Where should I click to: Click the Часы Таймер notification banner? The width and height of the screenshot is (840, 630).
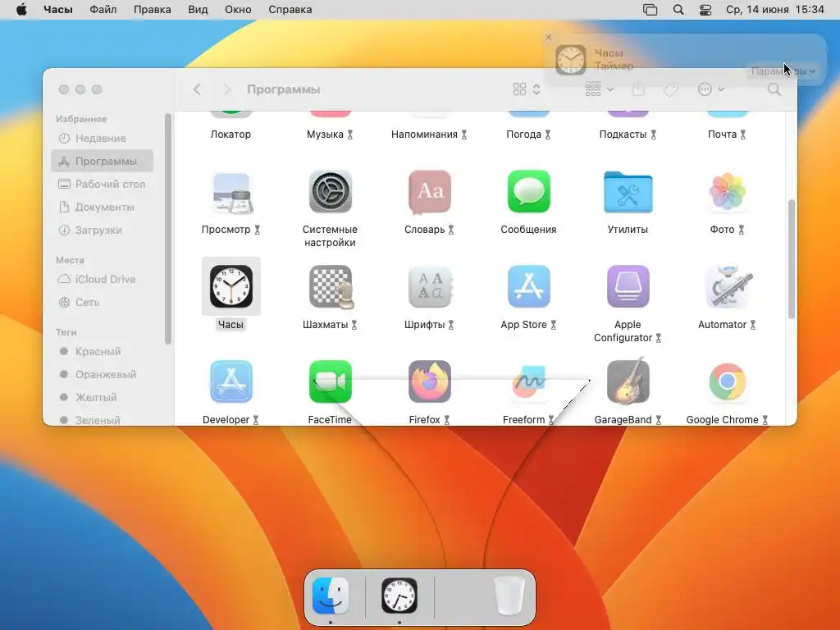coord(685,59)
